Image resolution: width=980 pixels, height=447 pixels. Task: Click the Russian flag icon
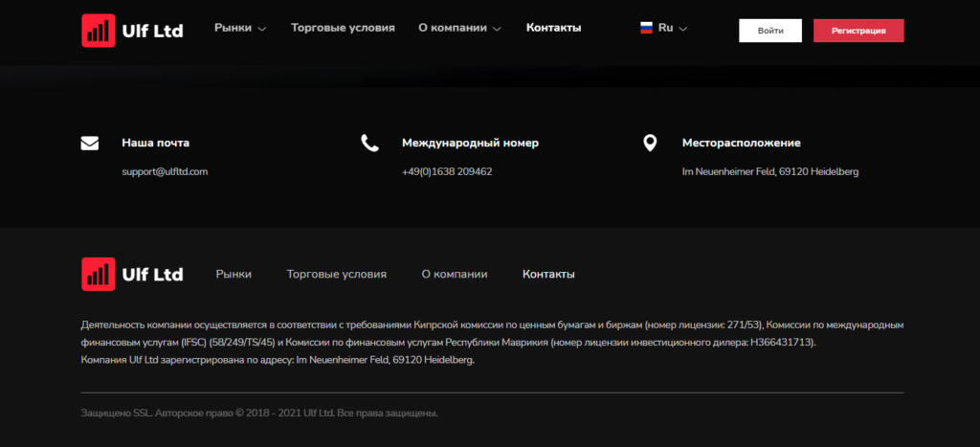[646, 28]
